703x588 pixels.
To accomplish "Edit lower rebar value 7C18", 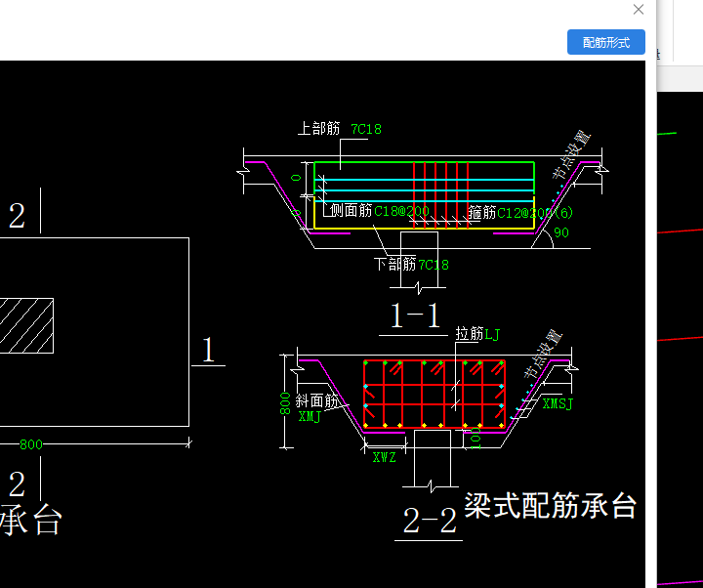I will (434, 265).
